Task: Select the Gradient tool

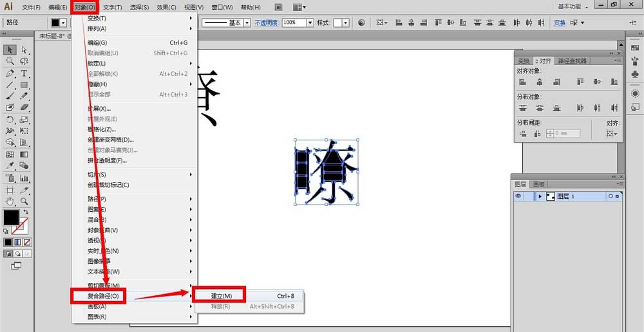Action: pyautogui.click(x=24, y=154)
